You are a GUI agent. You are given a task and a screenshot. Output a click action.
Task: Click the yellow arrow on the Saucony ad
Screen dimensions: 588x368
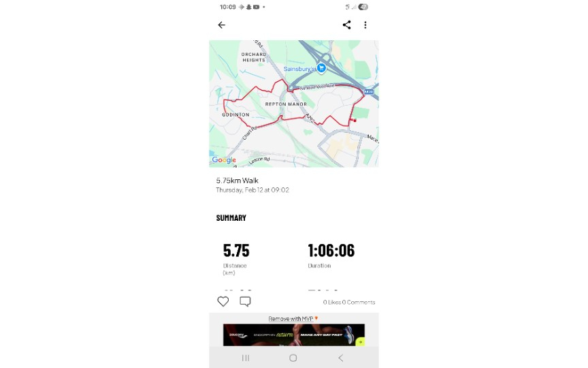(360, 341)
